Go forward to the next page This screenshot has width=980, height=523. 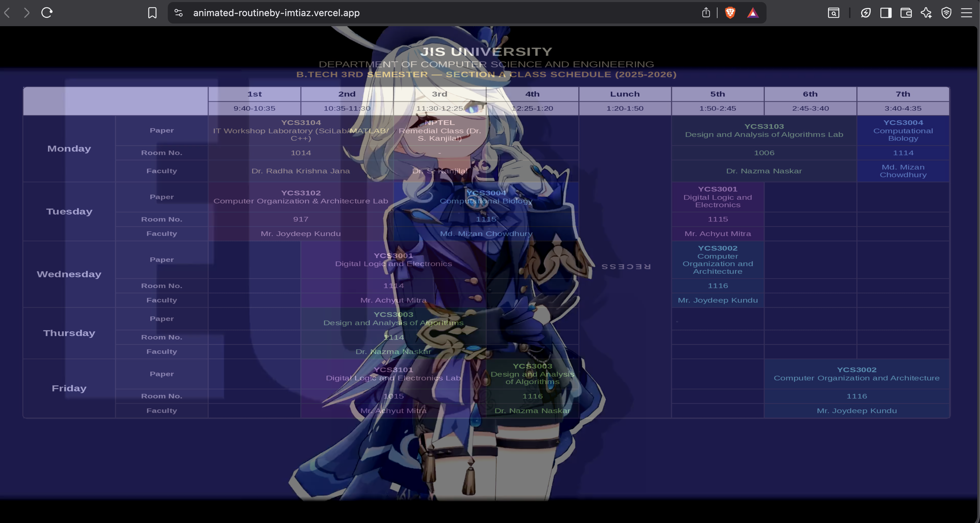27,12
